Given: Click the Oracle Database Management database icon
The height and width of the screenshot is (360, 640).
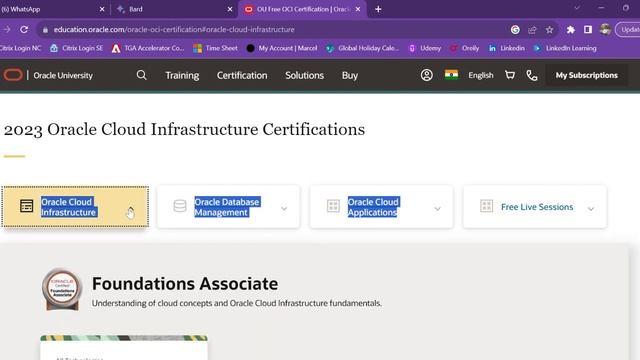Looking at the screenshot, I should [180, 206].
